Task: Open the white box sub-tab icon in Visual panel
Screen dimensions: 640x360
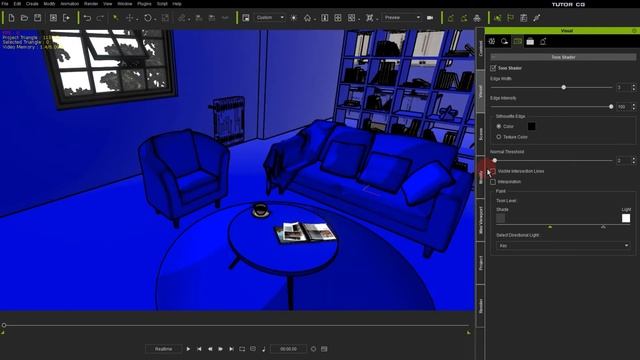Action: 530,41
